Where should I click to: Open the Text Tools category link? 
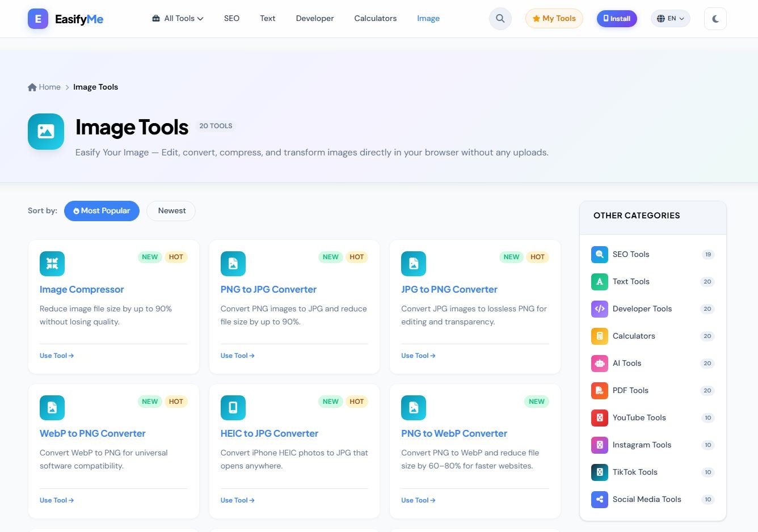[653, 282]
